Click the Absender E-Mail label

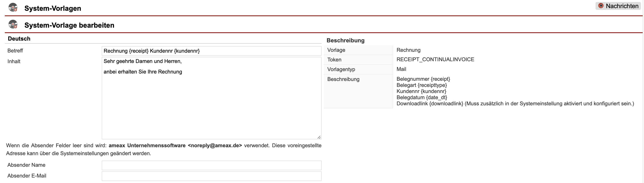[x=27, y=176]
